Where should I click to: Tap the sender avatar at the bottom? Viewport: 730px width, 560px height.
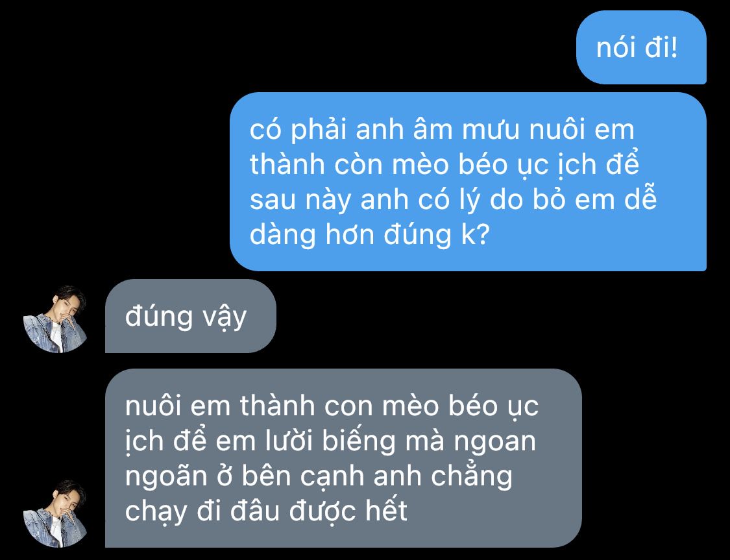pyautogui.click(x=55, y=514)
